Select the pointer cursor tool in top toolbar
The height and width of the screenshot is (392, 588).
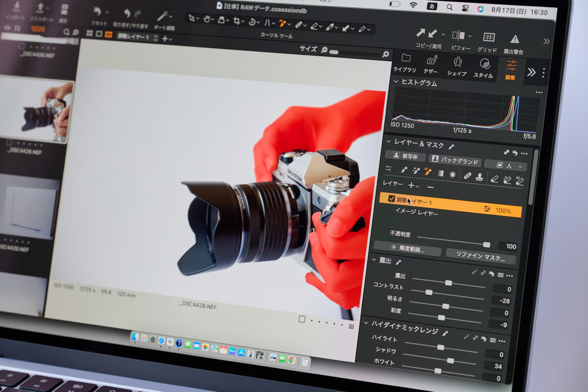point(192,19)
